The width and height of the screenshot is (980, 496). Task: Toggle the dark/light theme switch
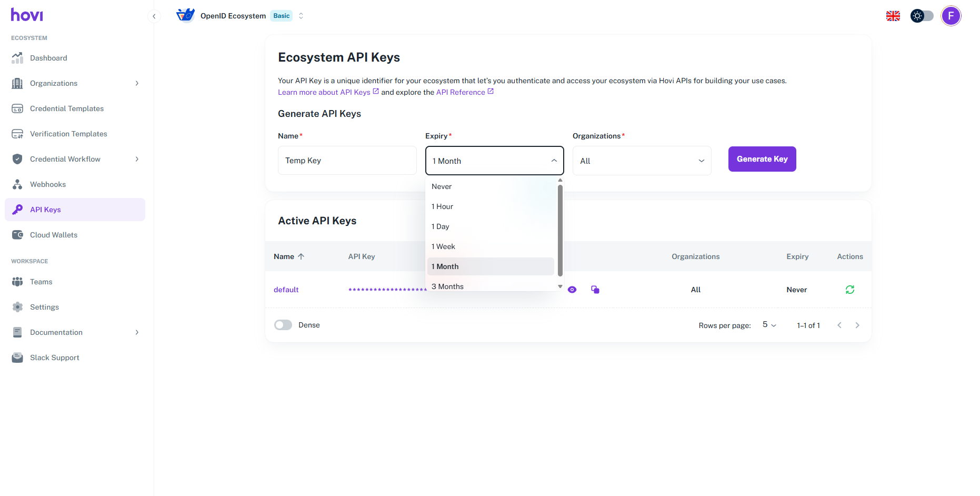(x=922, y=16)
